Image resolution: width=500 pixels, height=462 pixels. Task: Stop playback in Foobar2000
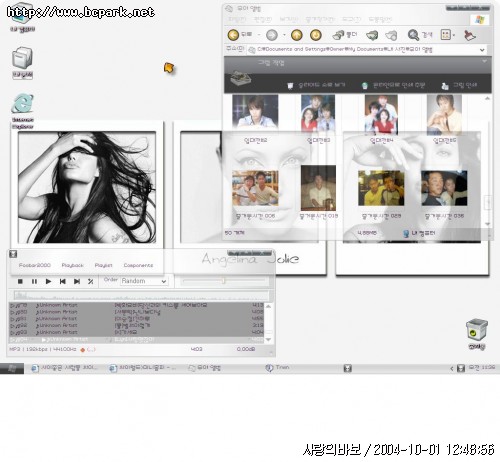click(x=20, y=281)
